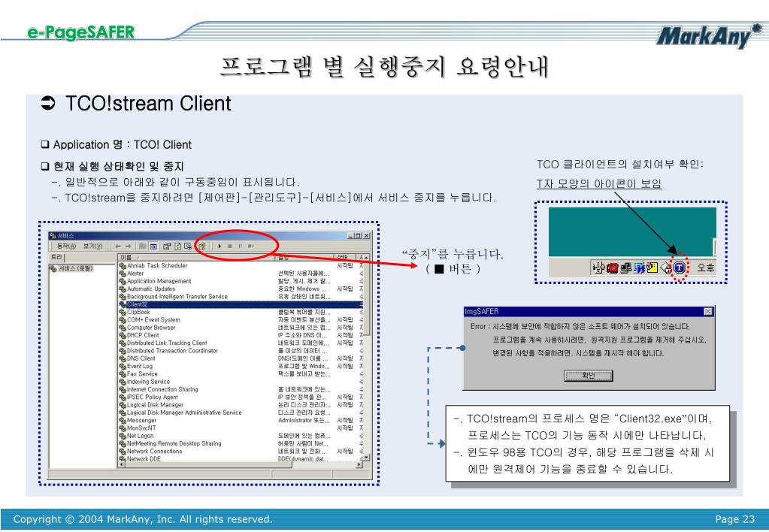Select the Network Connections service
This screenshot has width=769, height=532.
click(241, 451)
